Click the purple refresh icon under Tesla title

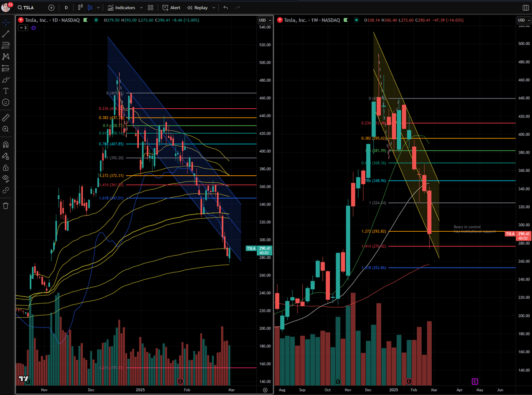pyautogui.click(x=34, y=28)
